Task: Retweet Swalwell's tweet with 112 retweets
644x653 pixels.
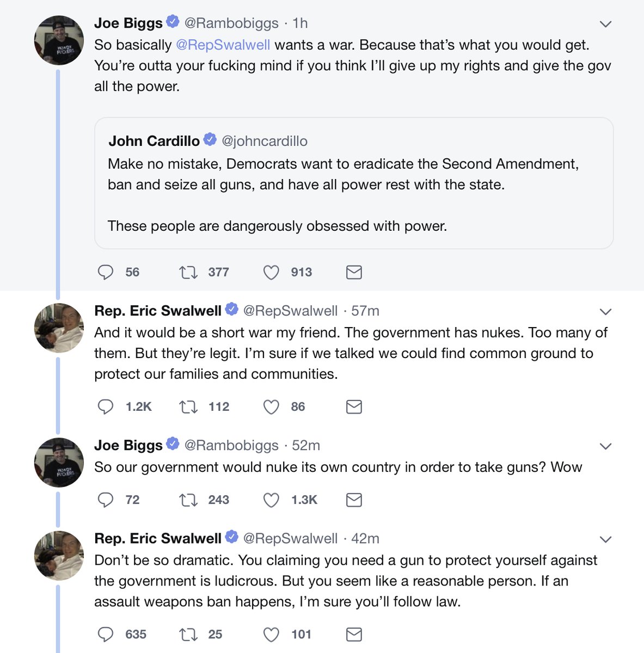Action: tap(188, 406)
